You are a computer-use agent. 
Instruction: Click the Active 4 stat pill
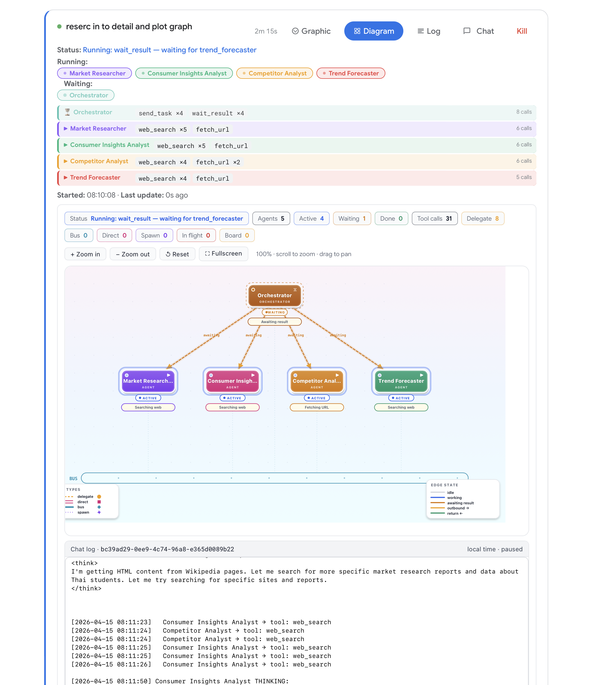tap(311, 218)
